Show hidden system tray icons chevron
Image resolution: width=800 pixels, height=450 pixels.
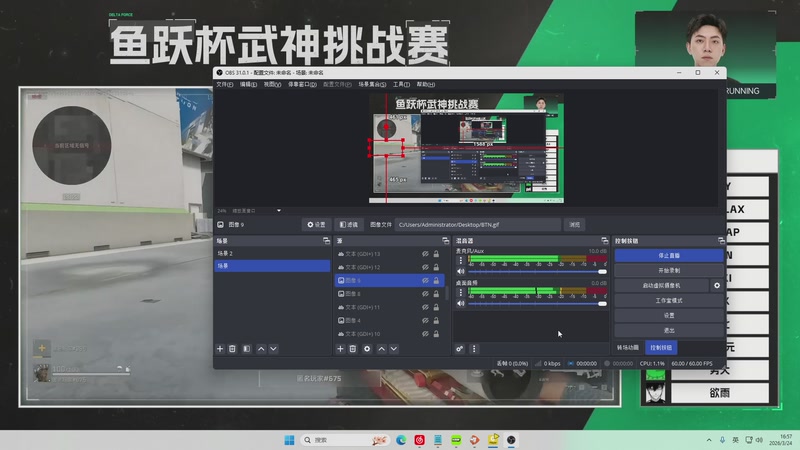pos(709,440)
